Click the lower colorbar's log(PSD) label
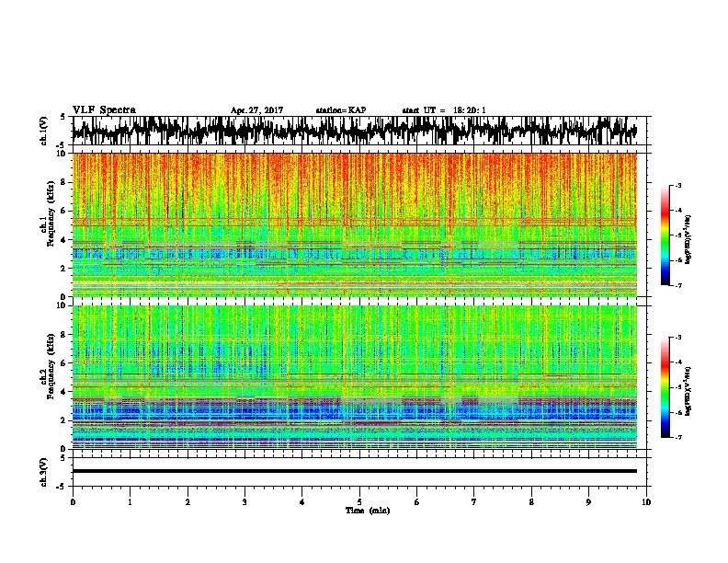The image size is (728, 563). [688, 391]
